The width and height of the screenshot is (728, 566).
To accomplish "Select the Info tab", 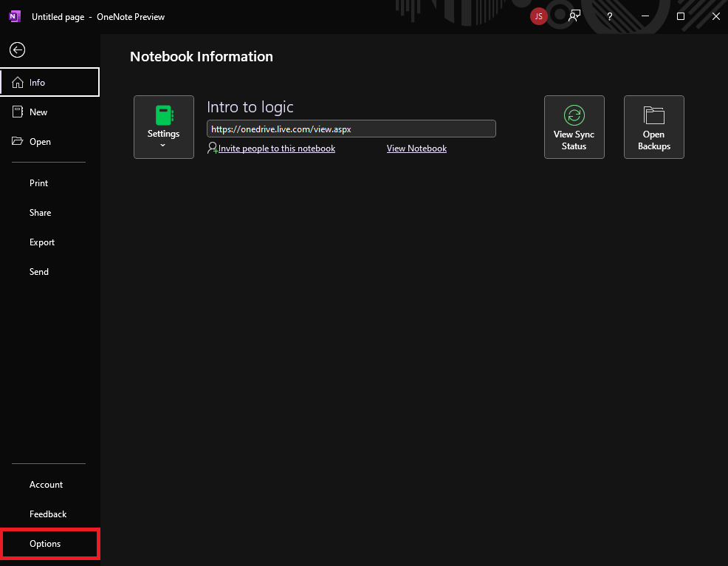I will [x=49, y=83].
